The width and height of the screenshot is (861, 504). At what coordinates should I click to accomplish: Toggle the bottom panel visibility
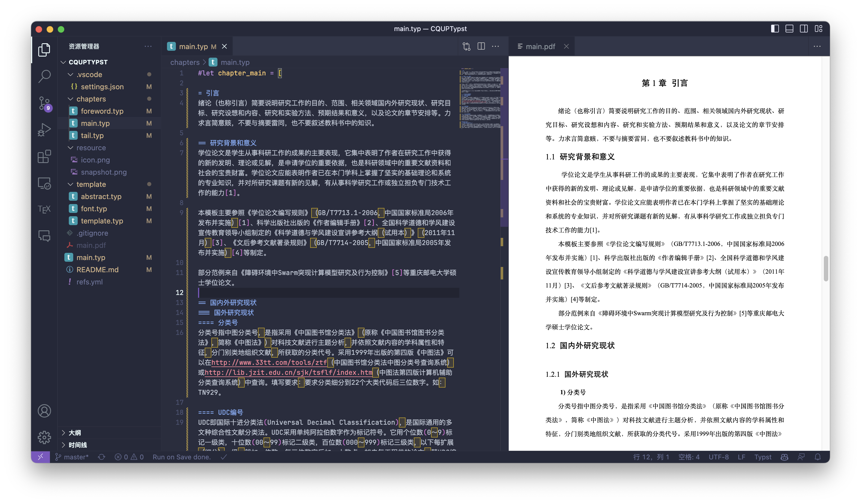pyautogui.click(x=789, y=29)
